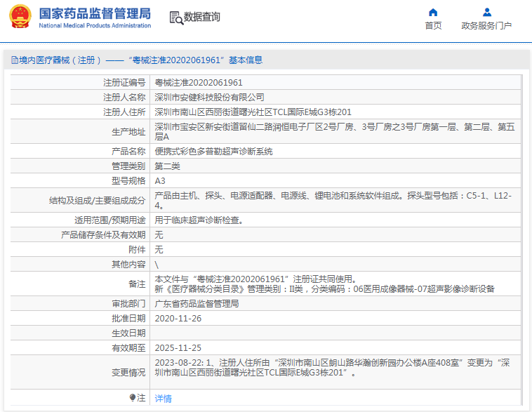Select intended use 用于临床超声诊断检查
The height and width of the screenshot is (412, 532).
tap(199, 220)
